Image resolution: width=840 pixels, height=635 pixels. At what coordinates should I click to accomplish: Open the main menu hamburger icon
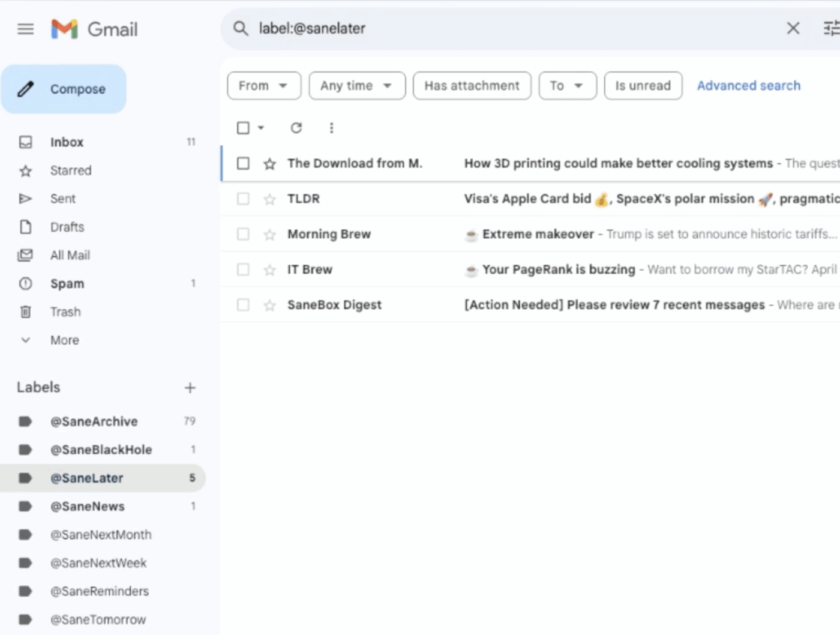(25, 29)
